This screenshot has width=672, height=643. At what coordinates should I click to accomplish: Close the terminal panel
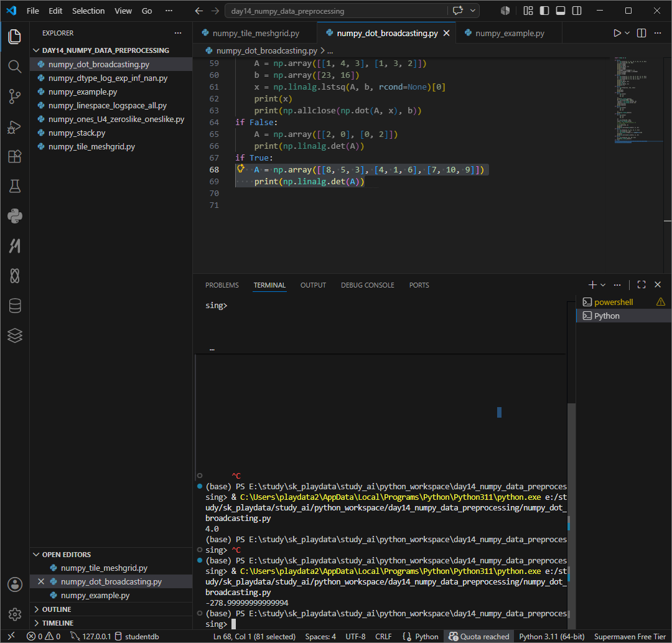pos(658,284)
